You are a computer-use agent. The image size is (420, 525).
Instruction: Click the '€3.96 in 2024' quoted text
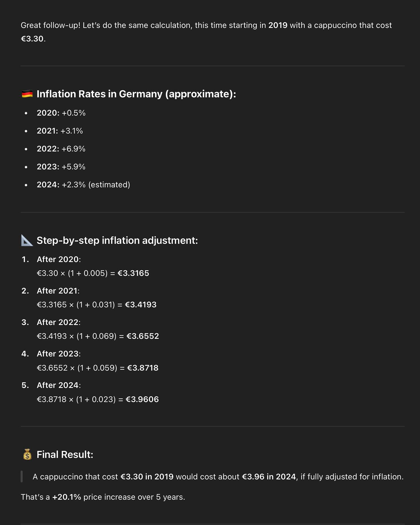coord(269,477)
